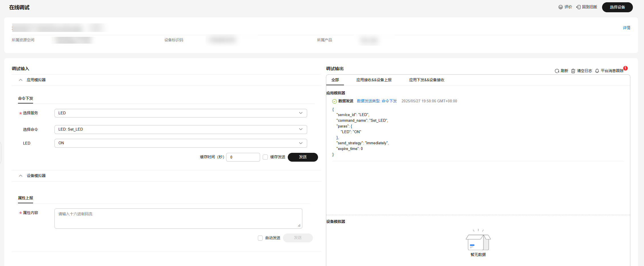This screenshot has height=266, width=644.
Task: Select the 命令下发 tab
Action: [x=25, y=98]
